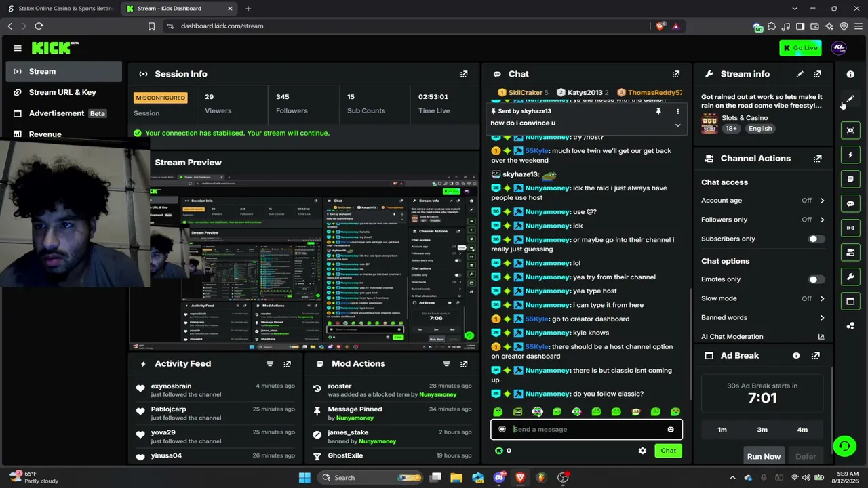This screenshot has width=868, height=488.
Task: Open the emoji picker in message box
Action: (671, 429)
